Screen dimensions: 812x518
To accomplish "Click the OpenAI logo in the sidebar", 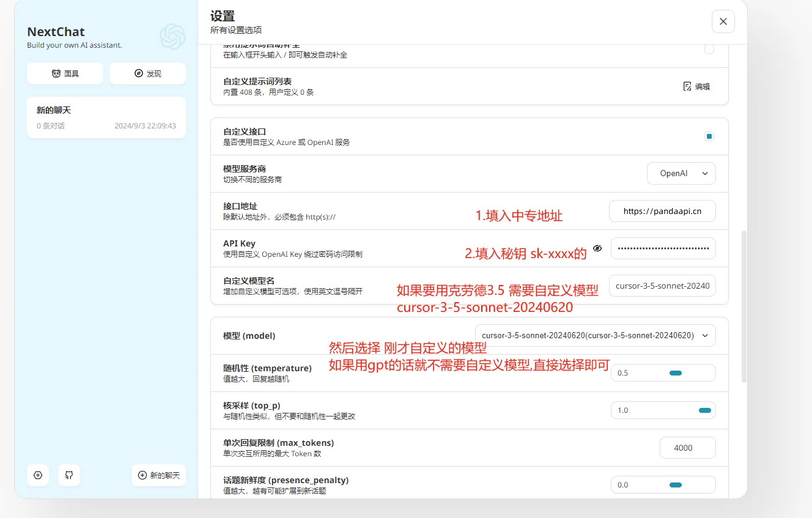I will point(172,37).
